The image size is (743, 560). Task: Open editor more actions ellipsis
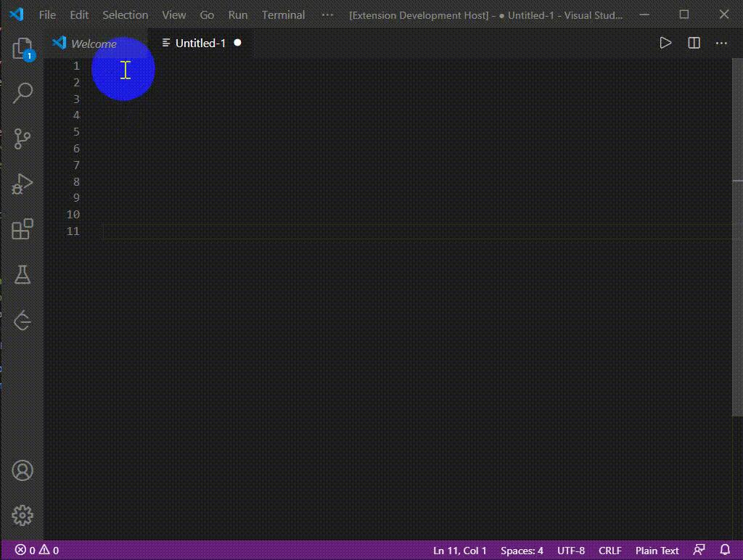coord(721,43)
